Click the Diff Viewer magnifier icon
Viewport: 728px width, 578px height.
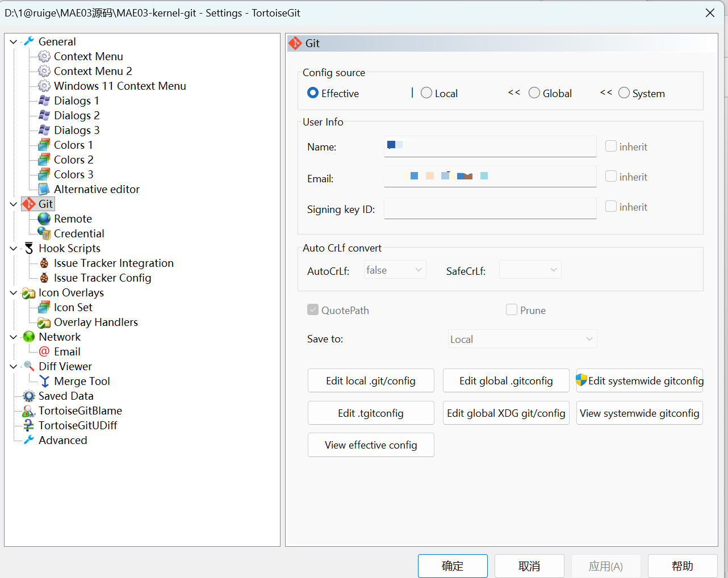(29, 366)
